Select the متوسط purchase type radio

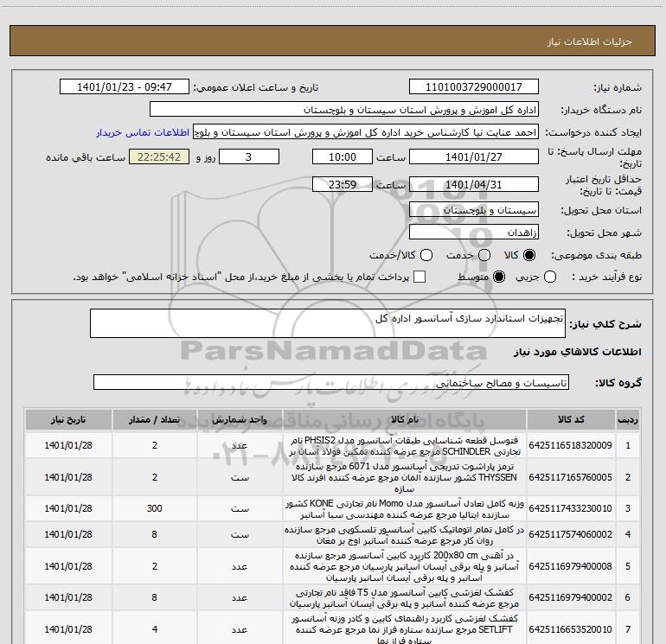pyautogui.click(x=499, y=277)
